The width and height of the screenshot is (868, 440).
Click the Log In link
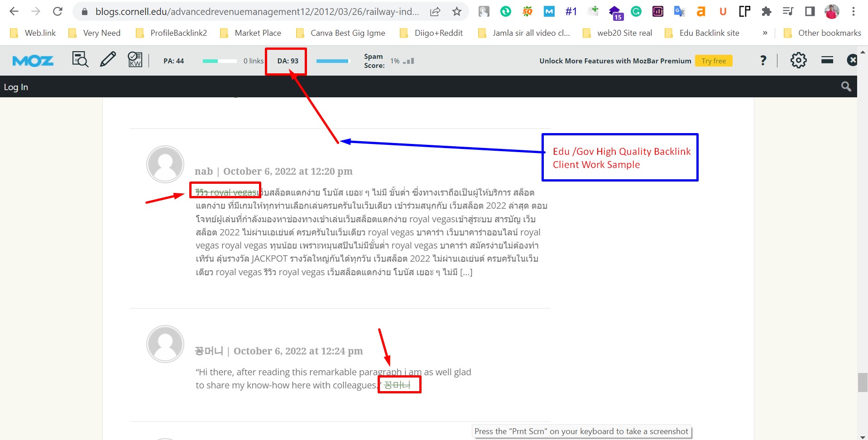point(16,87)
